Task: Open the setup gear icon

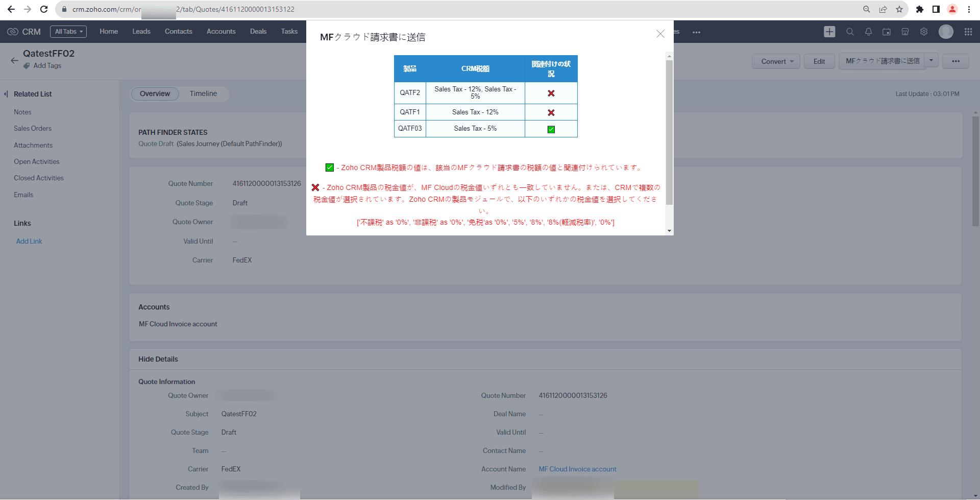Action: (x=924, y=32)
